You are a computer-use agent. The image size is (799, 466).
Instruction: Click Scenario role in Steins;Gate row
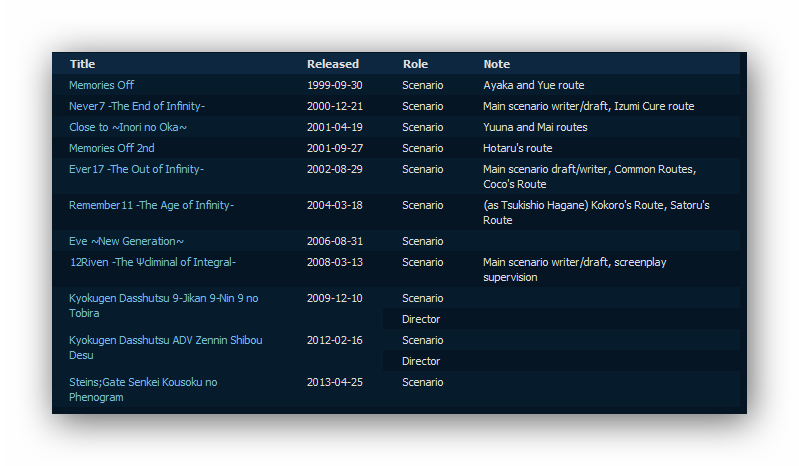[x=422, y=382]
